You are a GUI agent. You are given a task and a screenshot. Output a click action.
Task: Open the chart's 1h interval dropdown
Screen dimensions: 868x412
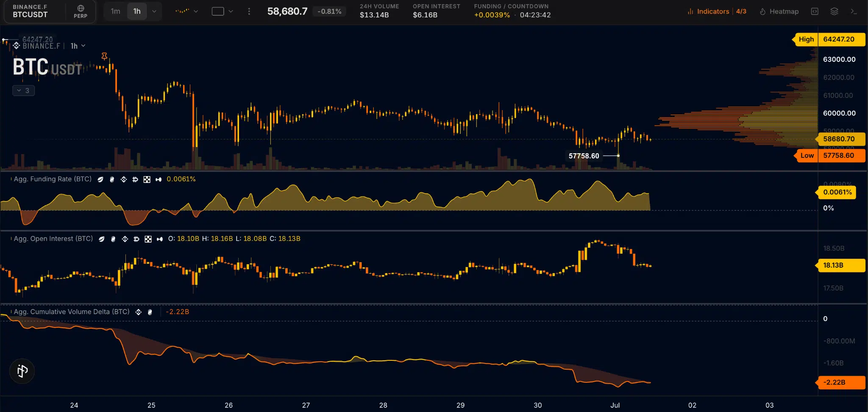(x=78, y=46)
